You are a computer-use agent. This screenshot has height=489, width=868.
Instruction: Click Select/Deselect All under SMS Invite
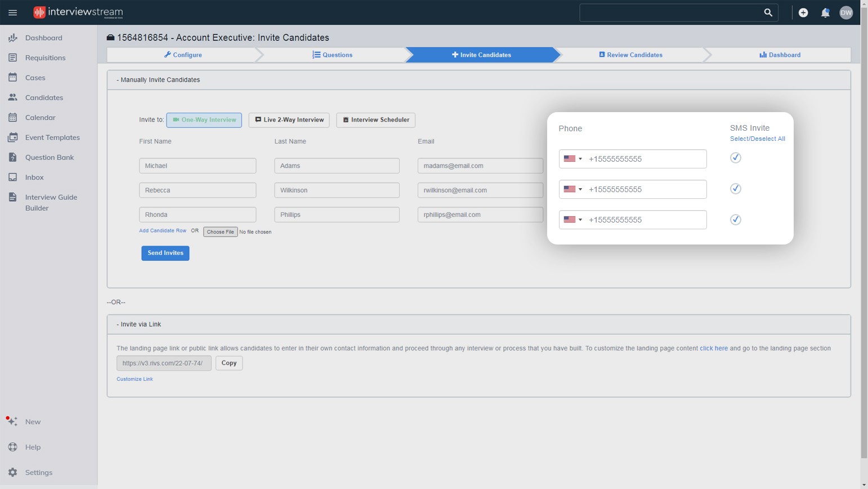coord(757,139)
